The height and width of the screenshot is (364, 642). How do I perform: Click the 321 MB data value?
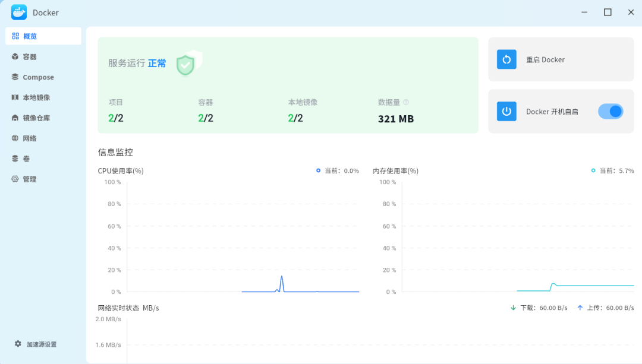pyautogui.click(x=396, y=119)
